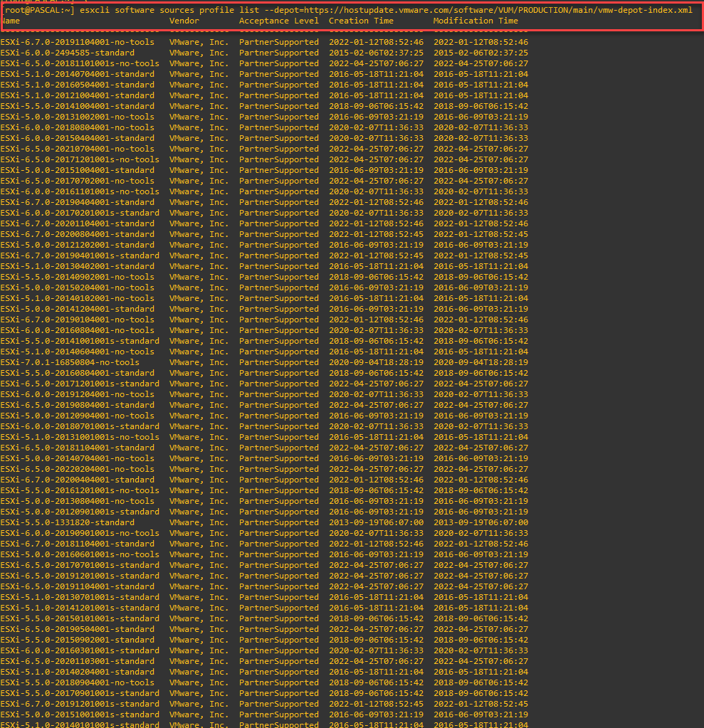
Task: Click the ESXi-6.5.0-20210704001-no-tools profile entry
Action: (x=77, y=149)
